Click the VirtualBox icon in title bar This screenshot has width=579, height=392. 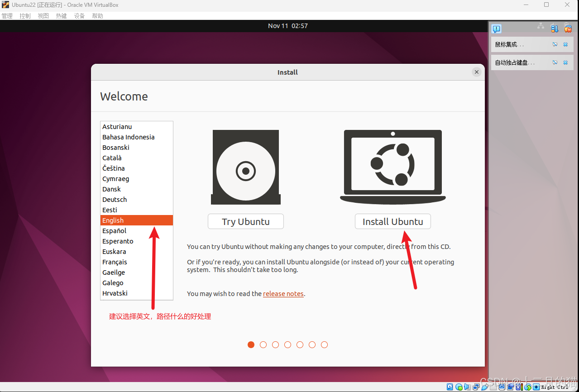tap(5, 5)
